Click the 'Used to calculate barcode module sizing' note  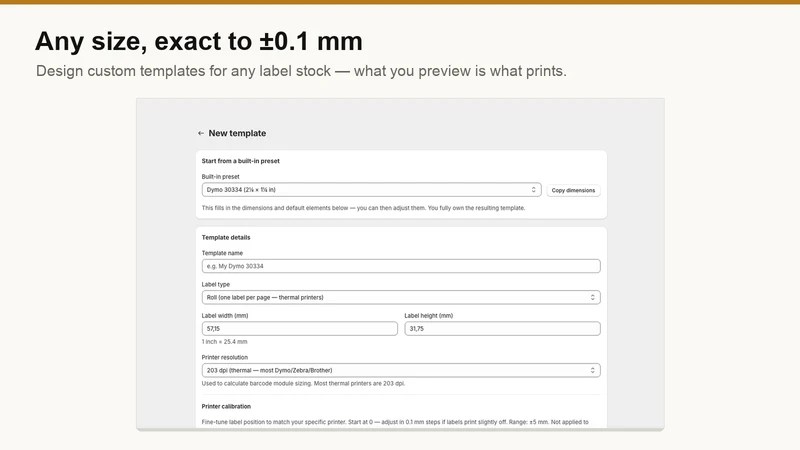point(303,384)
